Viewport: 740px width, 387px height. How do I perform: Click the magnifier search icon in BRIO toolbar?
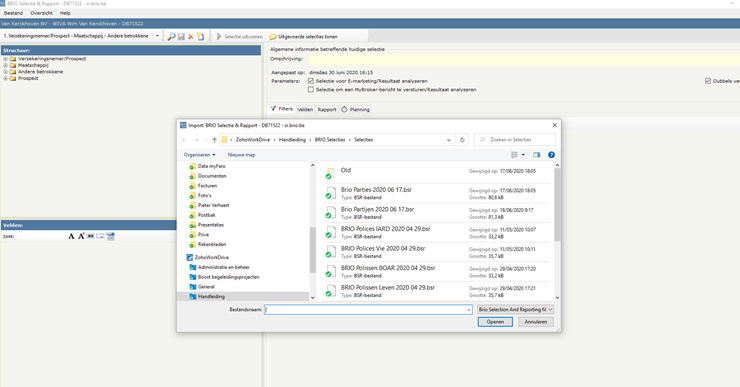tap(171, 36)
